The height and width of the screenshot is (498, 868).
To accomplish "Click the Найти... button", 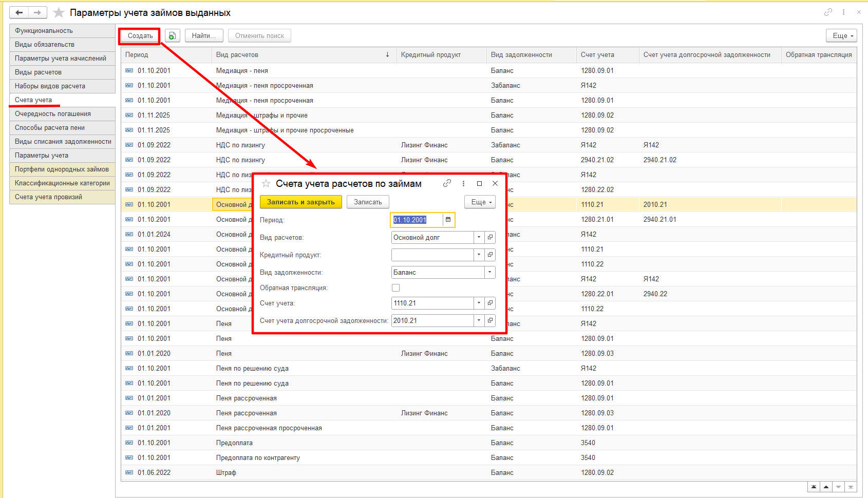I will point(204,35).
